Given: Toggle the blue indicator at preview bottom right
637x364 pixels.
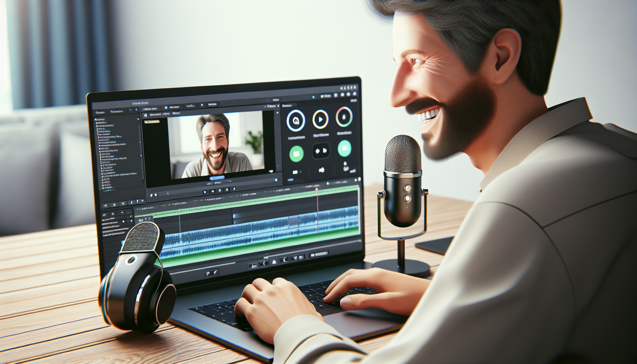Looking at the screenshot, I should [276, 180].
